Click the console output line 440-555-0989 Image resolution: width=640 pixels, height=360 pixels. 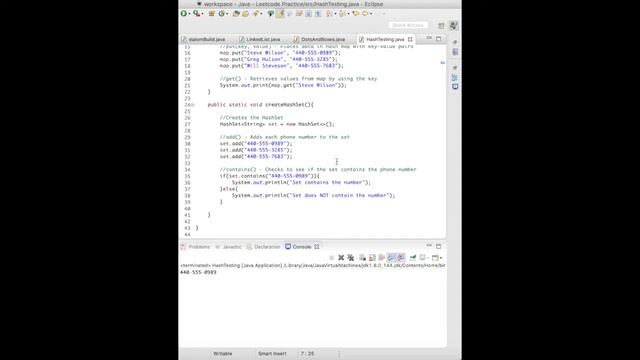(x=198, y=272)
